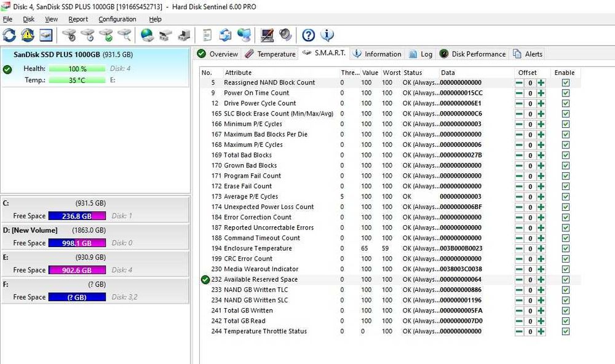
Task: Click the blue arrows update icon
Action: tap(226, 35)
